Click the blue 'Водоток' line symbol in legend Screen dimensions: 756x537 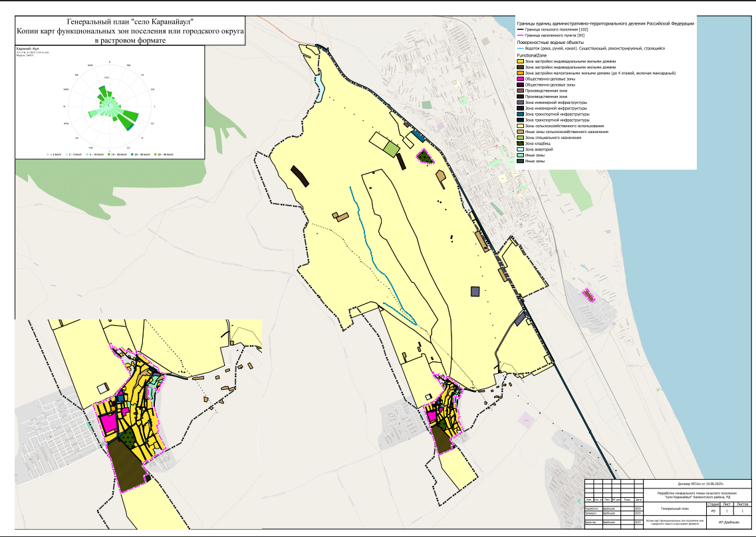click(x=521, y=49)
